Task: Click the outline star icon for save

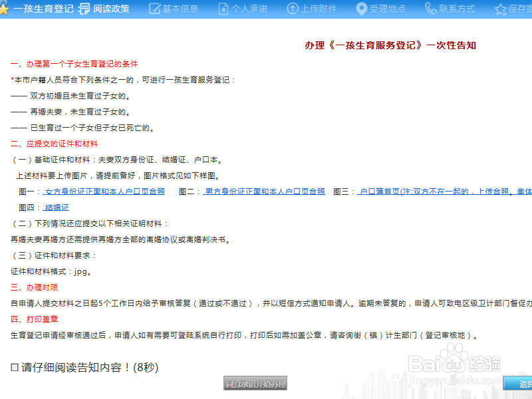Action: (501, 9)
